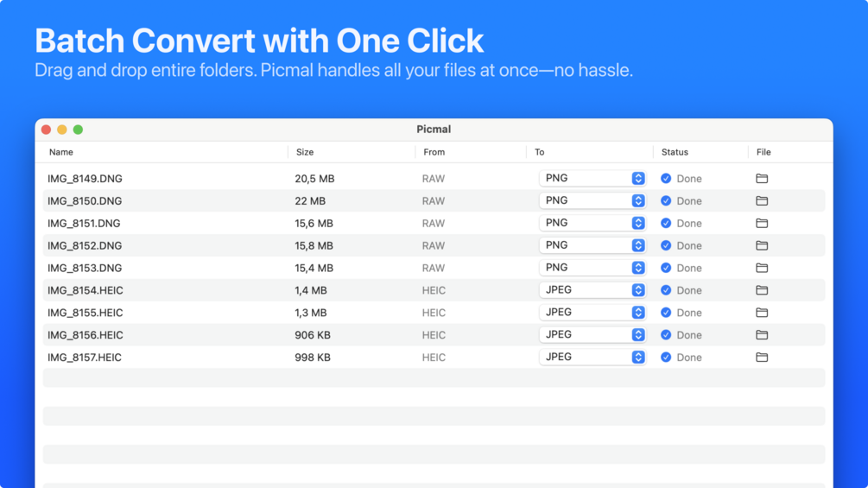Maximize Picmal window with green button

[x=78, y=130]
